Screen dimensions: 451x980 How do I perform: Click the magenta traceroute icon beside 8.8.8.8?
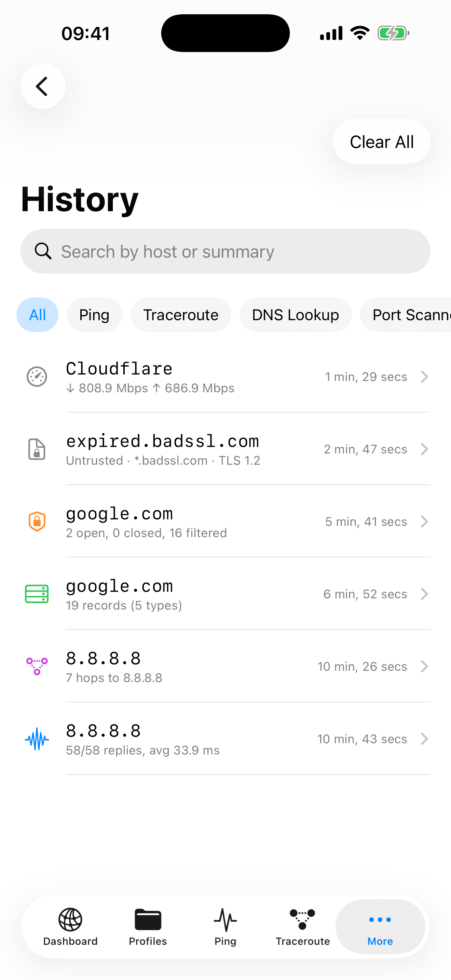click(x=36, y=666)
